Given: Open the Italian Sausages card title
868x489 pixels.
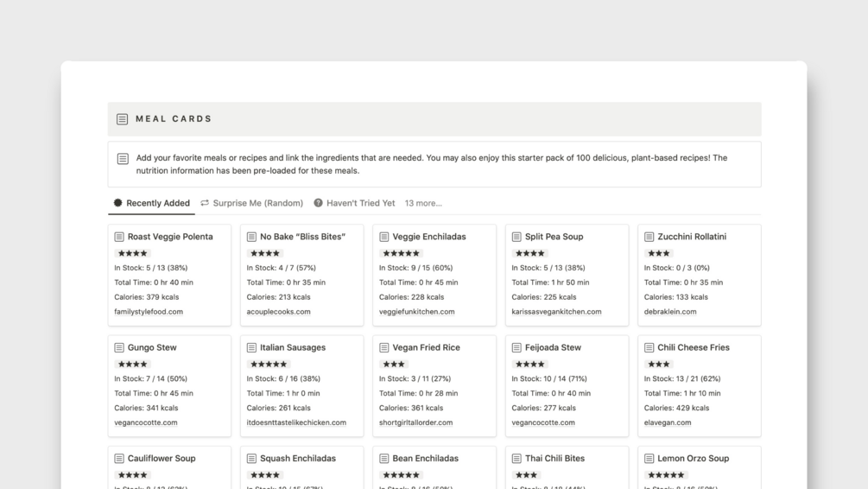Looking at the screenshot, I should (x=292, y=347).
